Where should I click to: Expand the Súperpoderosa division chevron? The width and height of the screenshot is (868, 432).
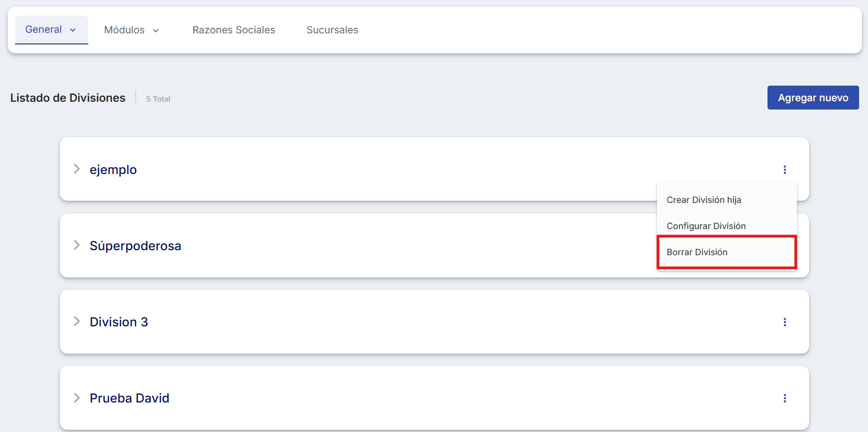[77, 245]
